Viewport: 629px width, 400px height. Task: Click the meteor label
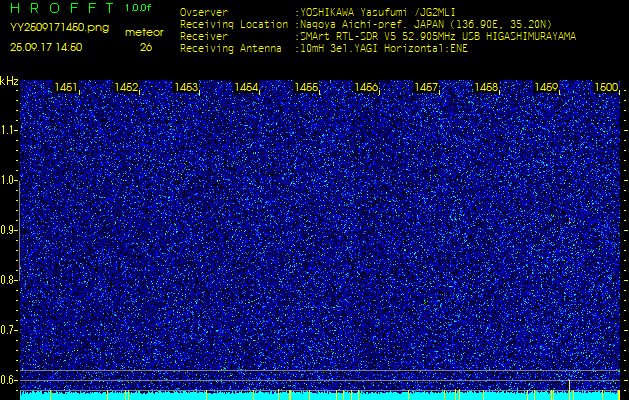pos(144,32)
